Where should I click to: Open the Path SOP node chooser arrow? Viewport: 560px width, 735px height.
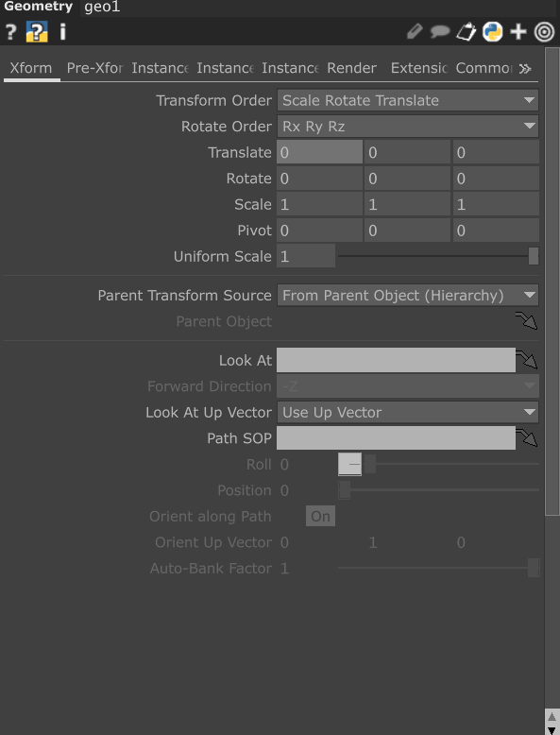(527, 437)
